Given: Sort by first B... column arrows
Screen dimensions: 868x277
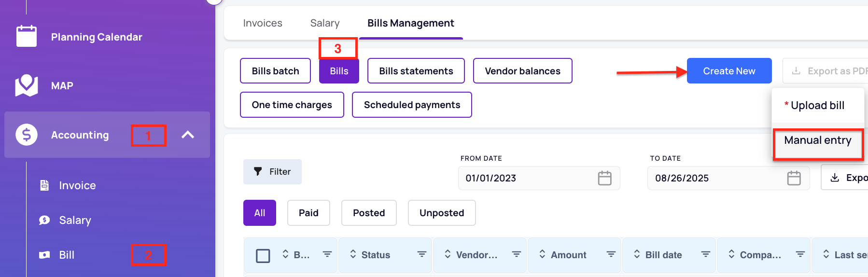Looking at the screenshot, I should 285,254.
